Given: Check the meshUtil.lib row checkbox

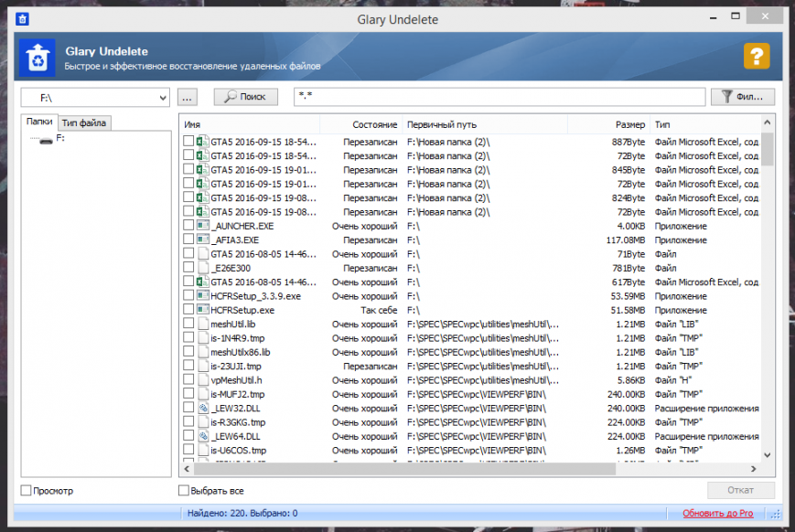Looking at the screenshot, I should tap(188, 324).
